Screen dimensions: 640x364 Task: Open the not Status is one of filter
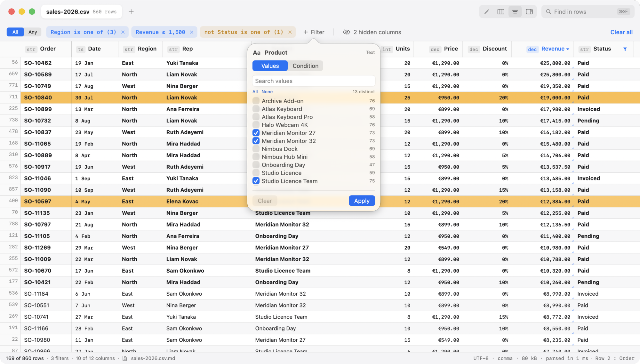[x=244, y=32]
